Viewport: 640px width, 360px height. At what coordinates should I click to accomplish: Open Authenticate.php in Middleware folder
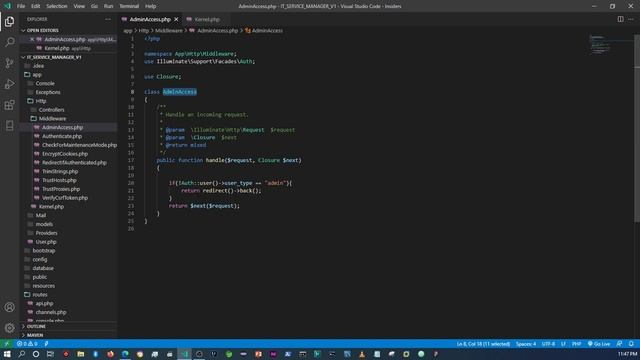62,136
